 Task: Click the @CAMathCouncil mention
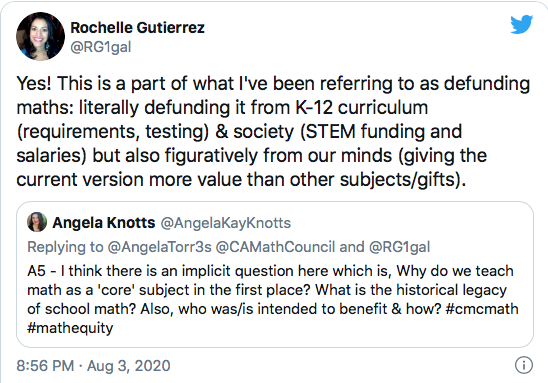275,247
